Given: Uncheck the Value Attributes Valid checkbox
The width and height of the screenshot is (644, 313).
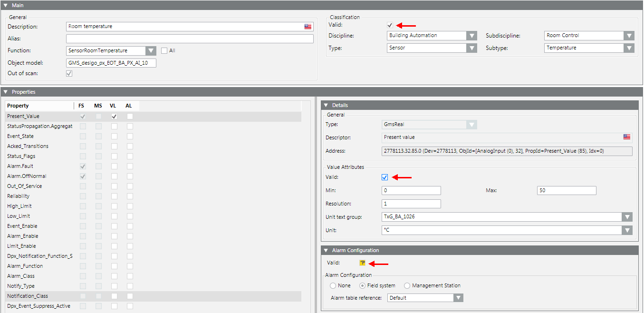Looking at the screenshot, I should coord(385,177).
